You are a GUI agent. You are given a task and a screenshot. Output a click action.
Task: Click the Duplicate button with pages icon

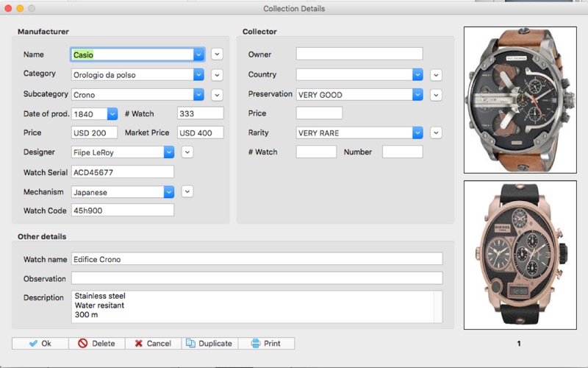(209, 343)
